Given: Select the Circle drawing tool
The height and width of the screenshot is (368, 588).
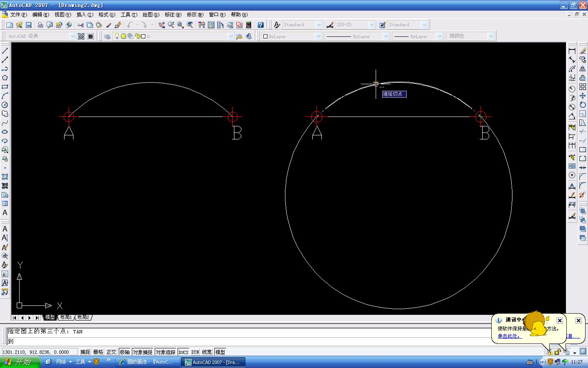Looking at the screenshot, I should 5,105.
